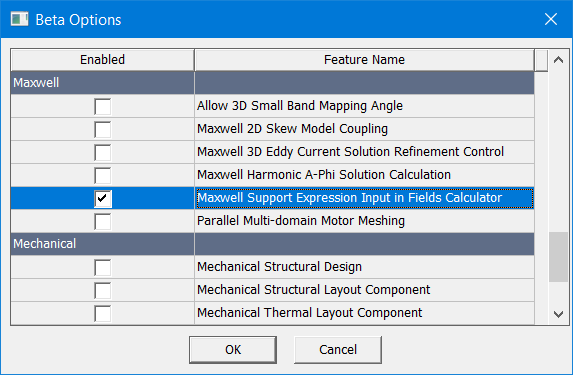The width and height of the screenshot is (573, 375).
Task: Select the Maxwell category header row
Action: click(272, 83)
